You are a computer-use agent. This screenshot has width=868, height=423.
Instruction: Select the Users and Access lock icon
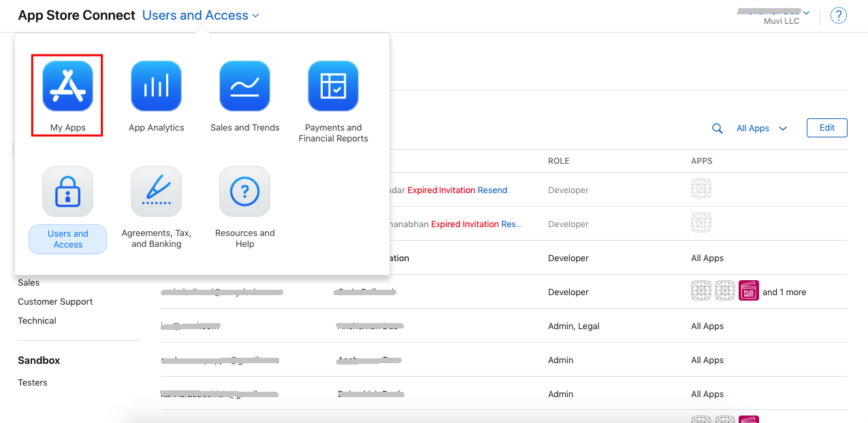coord(67,191)
